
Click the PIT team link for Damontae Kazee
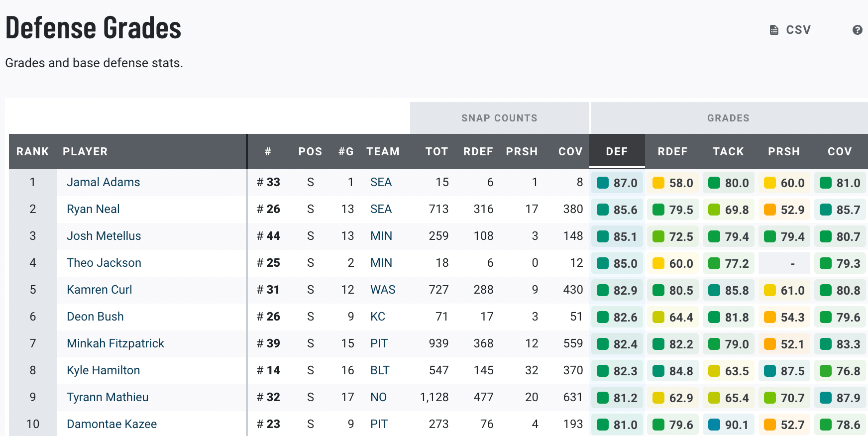(379, 425)
